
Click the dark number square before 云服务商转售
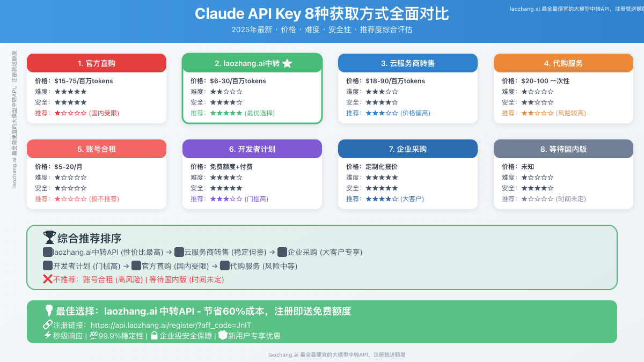(179, 252)
